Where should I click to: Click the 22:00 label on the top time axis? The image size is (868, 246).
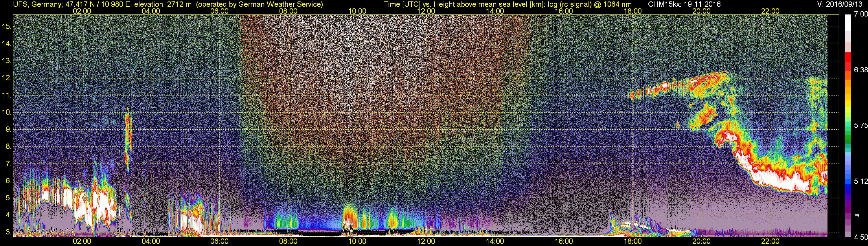(770, 11)
